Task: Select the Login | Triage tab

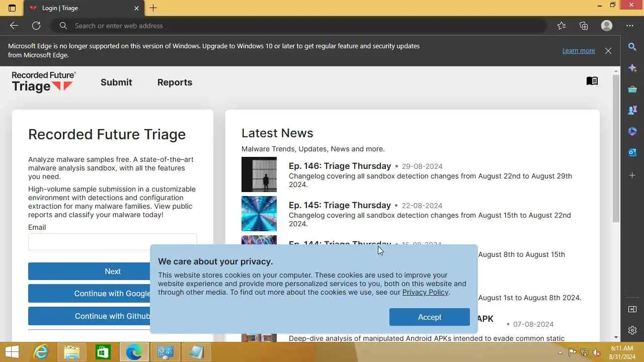Action: [84, 8]
